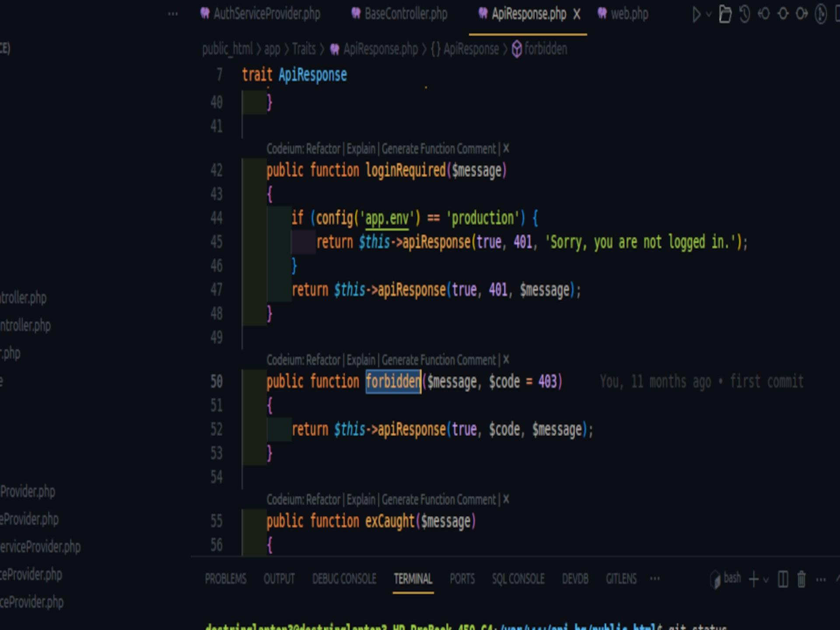840x630 pixels.
Task: Open the GITLENS panel tab
Action: [x=621, y=579]
